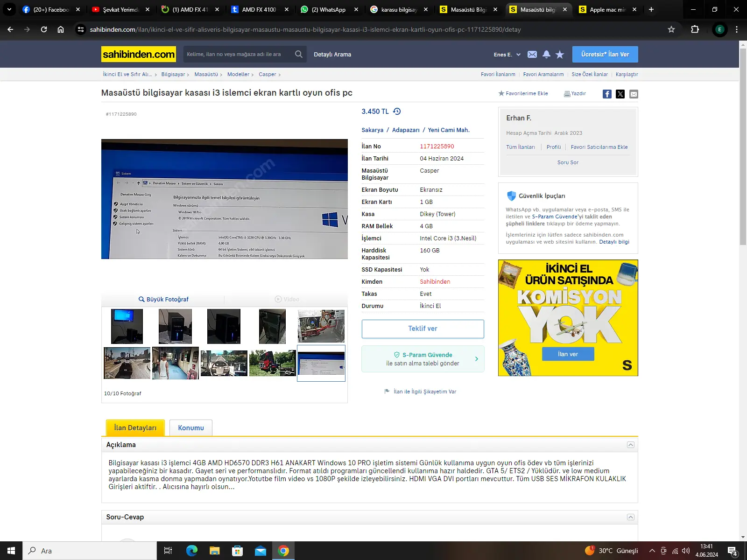Bookmark this page with the star icon
Viewport: 747px width, 560px height.
pyautogui.click(x=671, y=29)
